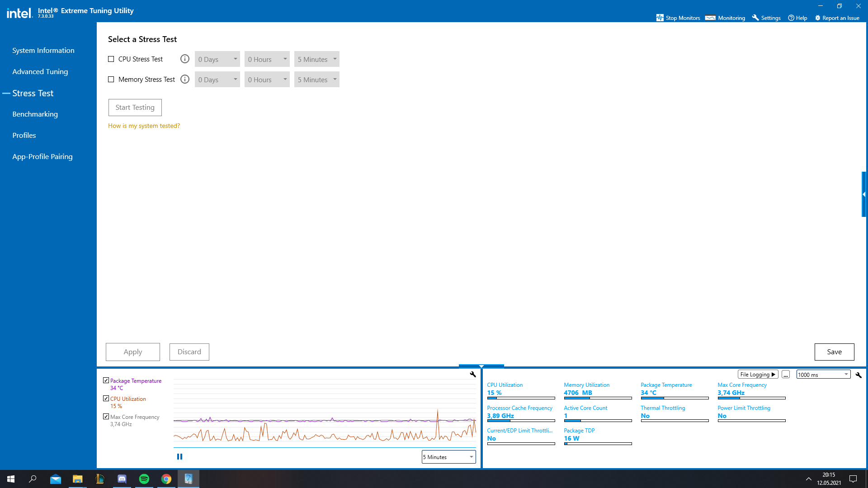Open Spotify from the taskbar
The height and width of the screenshot is (488, 868).
pos(144,479)
